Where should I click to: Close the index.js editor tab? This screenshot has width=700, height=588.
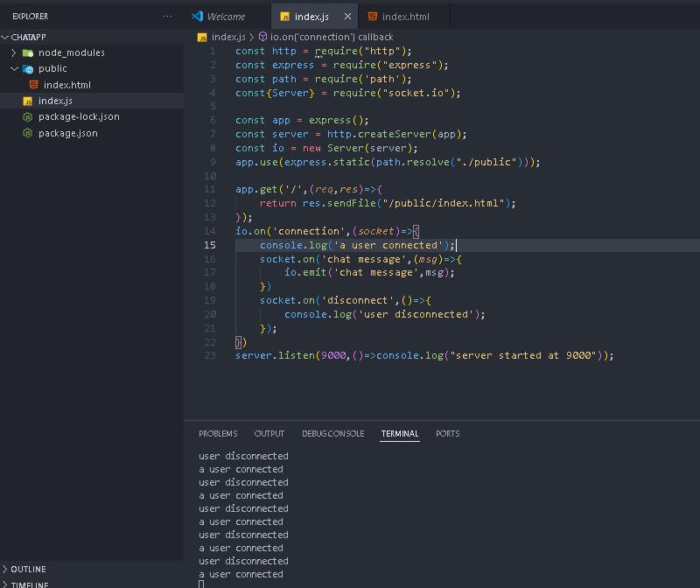[x=347, y=17]
